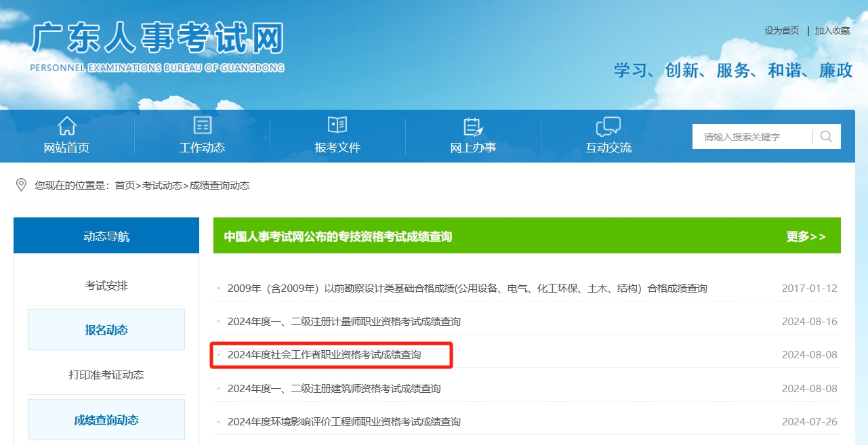
Task: Open 2009年以前勘察设计类基础合格成绩查询 link
Action: tap(468, 288)
